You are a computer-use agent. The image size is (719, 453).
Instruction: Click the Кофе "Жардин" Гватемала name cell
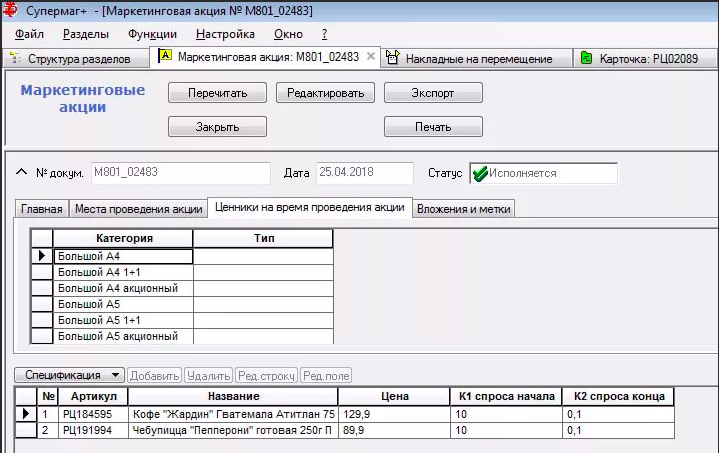pos(233,414)
